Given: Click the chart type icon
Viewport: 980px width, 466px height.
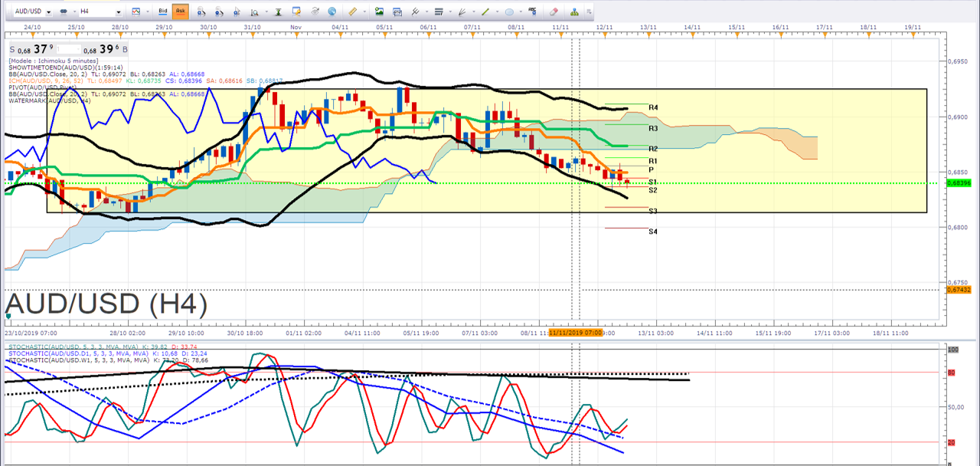Looking at the screenshot, I should click(136, 11).
